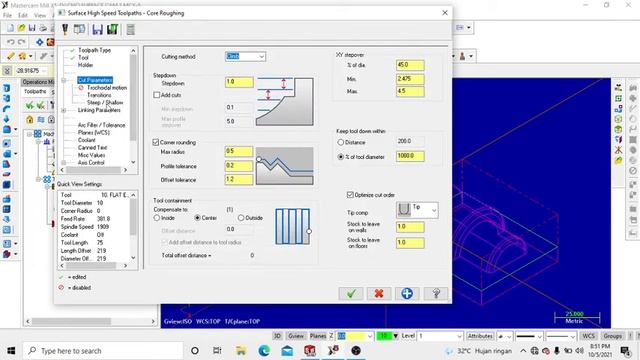Screen dimensions: 640x360
Task: Select Steep / Shallow in parameter tree
Action: 105,102
